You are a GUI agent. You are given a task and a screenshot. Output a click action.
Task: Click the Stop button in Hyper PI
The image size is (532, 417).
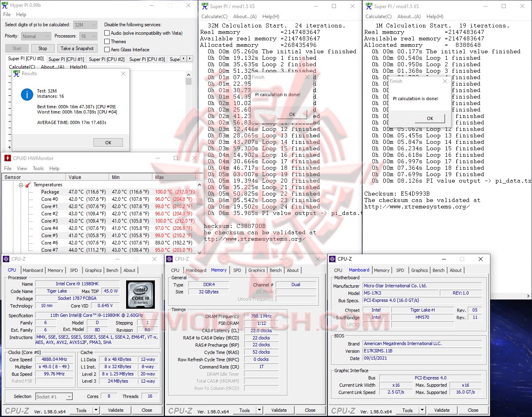point(43,48)
